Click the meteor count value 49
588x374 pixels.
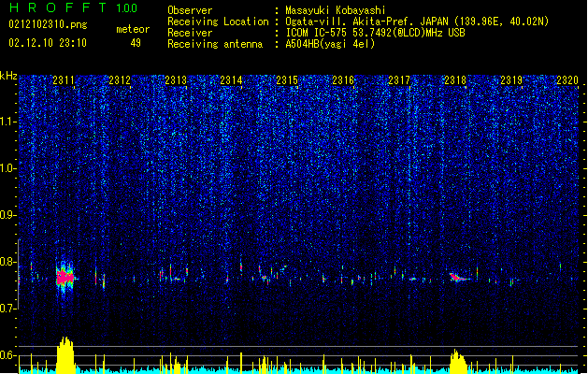tap(136, 43)
